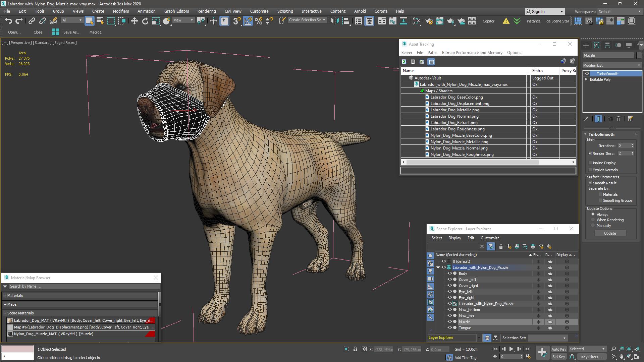Toggle the Angle Snap tool
Viewport: 644px width, 362px height.
248,21
